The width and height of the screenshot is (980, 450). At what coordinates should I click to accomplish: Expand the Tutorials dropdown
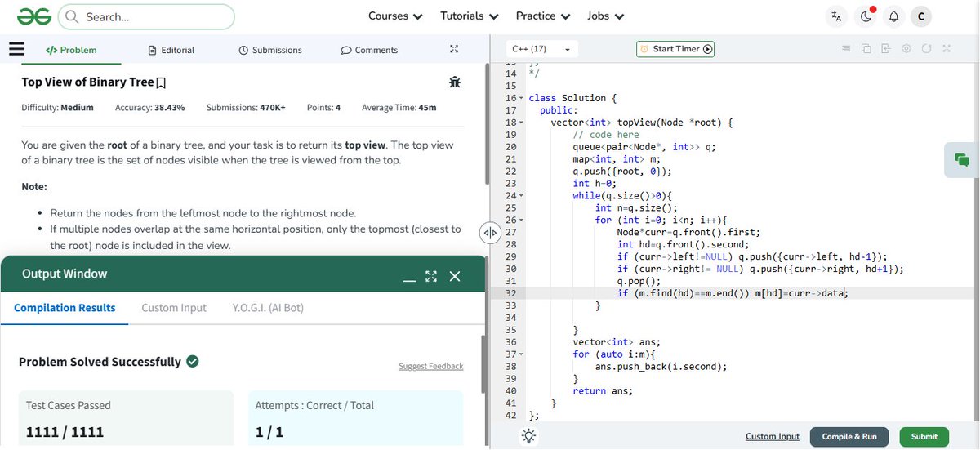coord(470,16)
